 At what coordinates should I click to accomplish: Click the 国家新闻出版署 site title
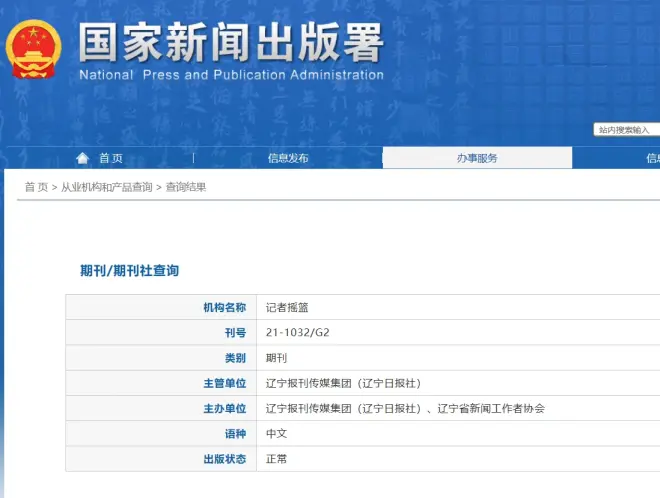tap(231, 43)
